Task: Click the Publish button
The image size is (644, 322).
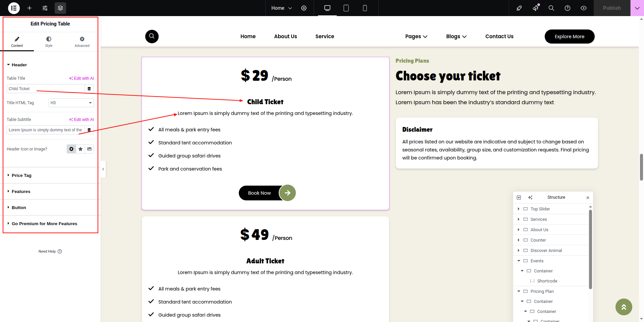Action: (x=612, y=8)
